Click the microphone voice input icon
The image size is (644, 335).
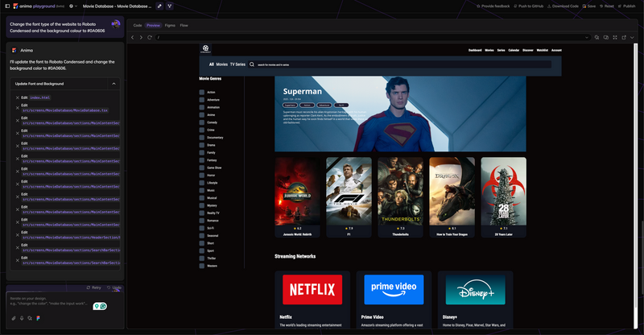pyautogui.click(x=22, y=318)
